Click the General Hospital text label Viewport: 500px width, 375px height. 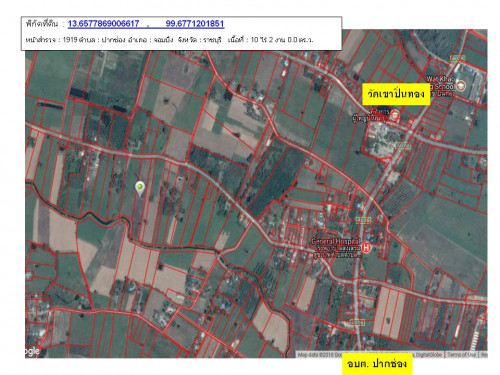pos(335,241)
